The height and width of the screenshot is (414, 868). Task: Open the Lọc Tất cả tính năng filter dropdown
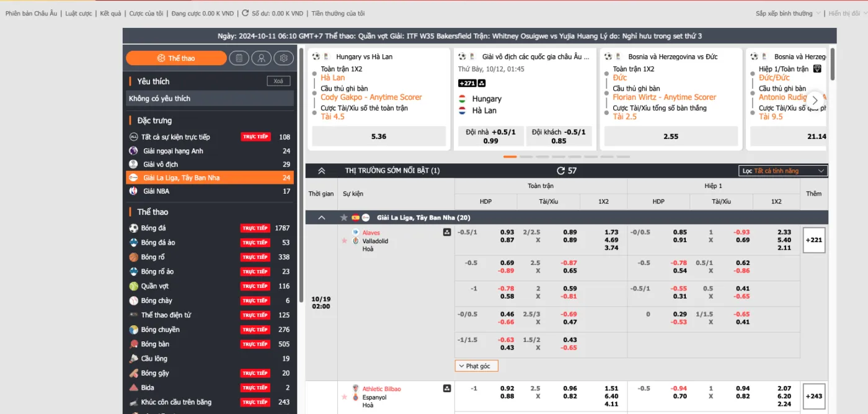(784, 171)
